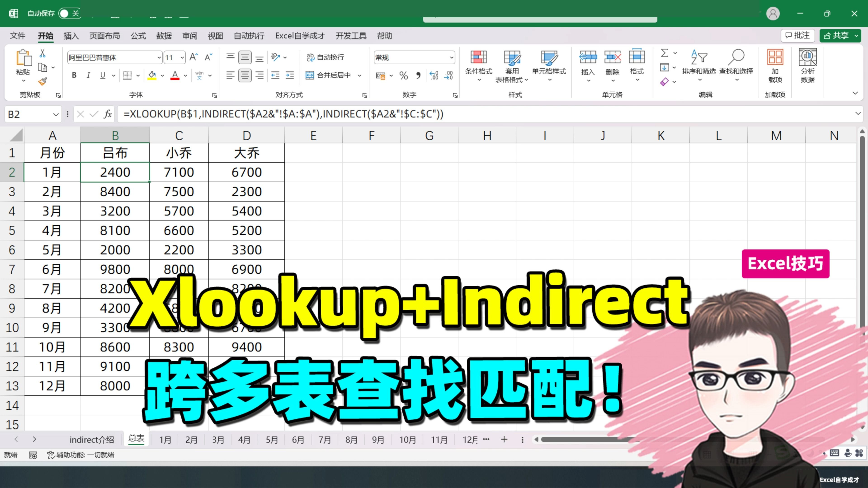Switch to the 数据 ribbon tab

click(164, 36)
